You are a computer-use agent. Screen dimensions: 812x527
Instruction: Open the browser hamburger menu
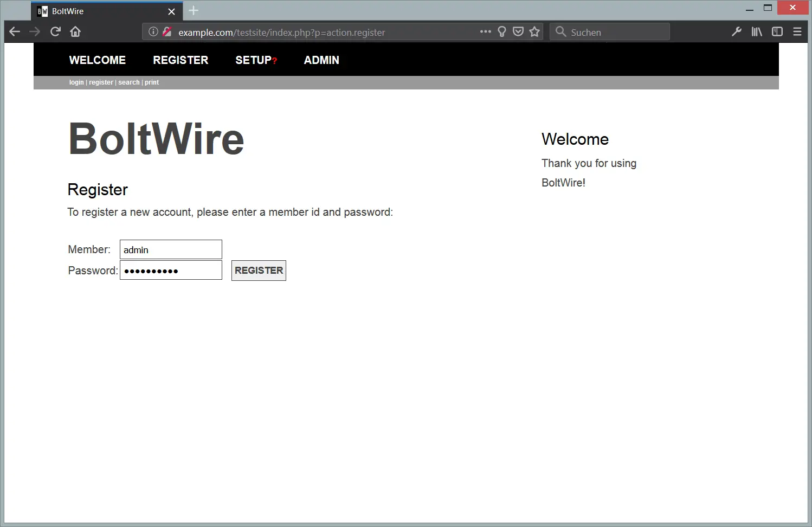tap(797, 31)
